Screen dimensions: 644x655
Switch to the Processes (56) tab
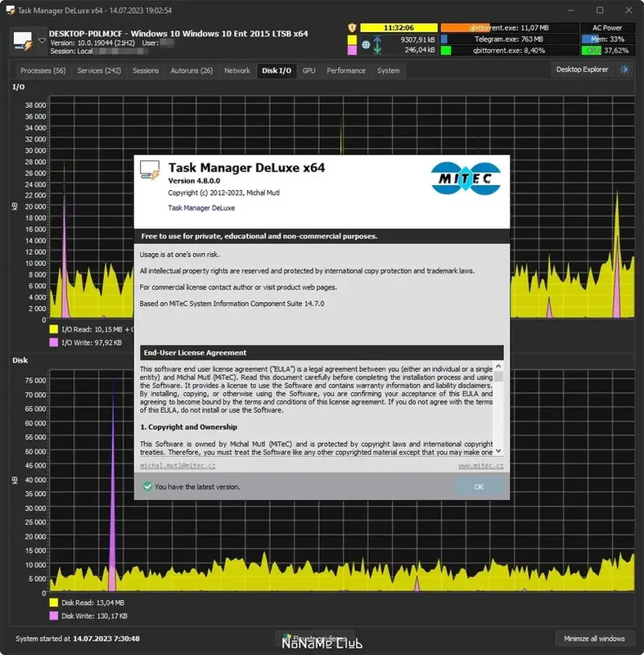[x=43, y=70]
